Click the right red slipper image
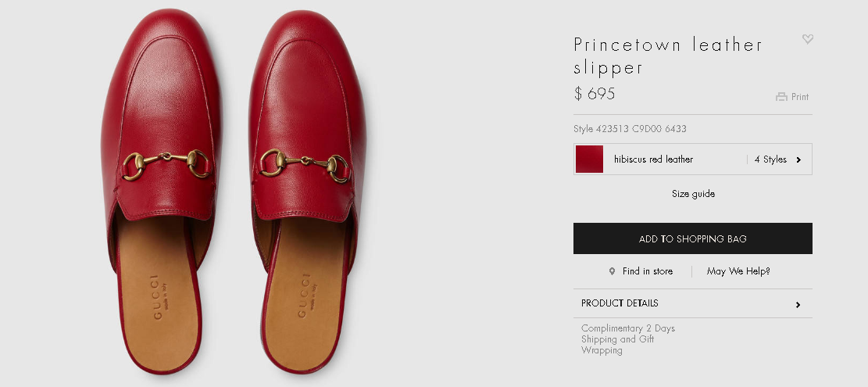 (306, 191)
